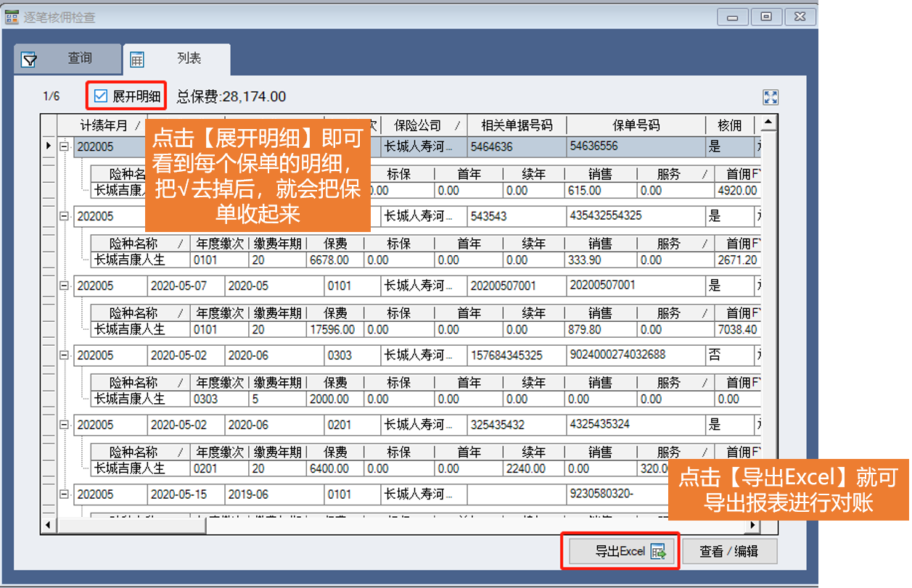Collapse the row with policy 9024000274032688
Image resolution: width=912 pixels, height=588 pixels.
pos(65,355)
